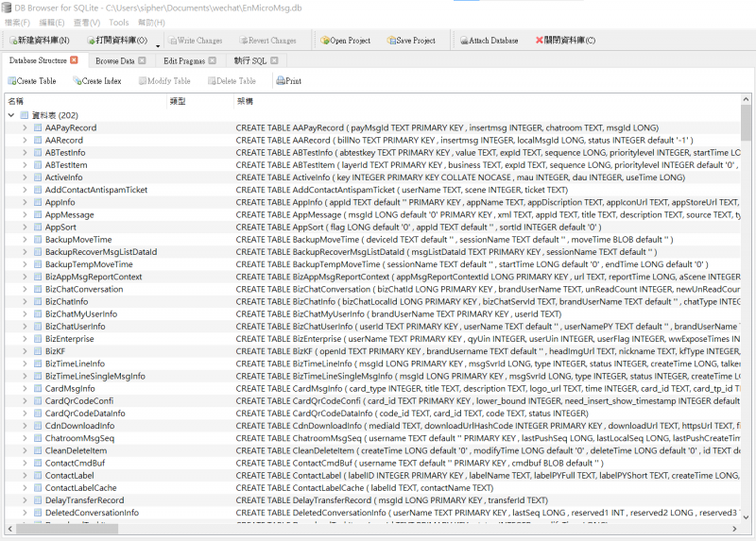Click the Attach Database icon
This screenshot has width=756, height=541.
coord(464,41)
